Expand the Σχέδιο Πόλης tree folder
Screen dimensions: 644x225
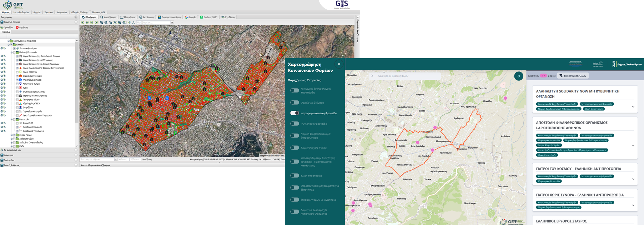click(x=11, y=135)
